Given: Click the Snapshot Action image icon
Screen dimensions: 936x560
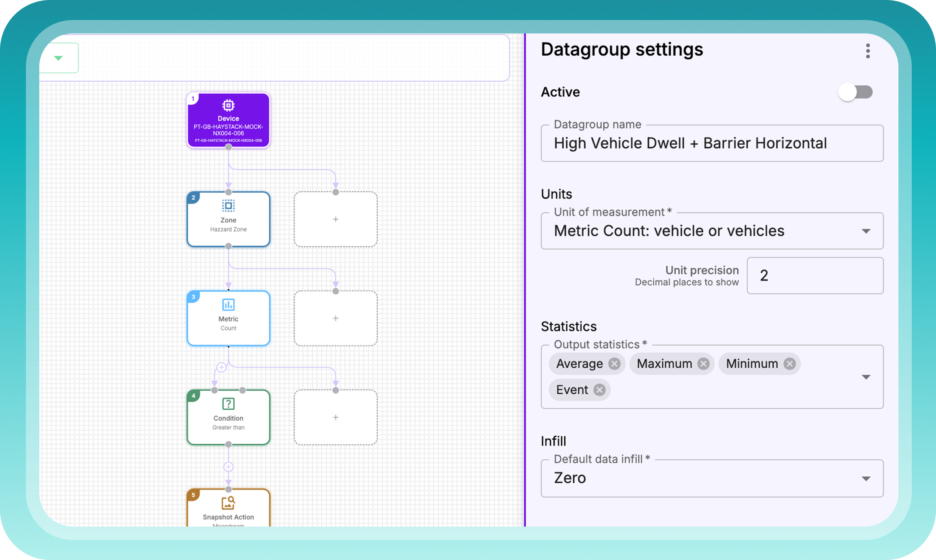Looking at the screenshot, I should click(228, 503).
